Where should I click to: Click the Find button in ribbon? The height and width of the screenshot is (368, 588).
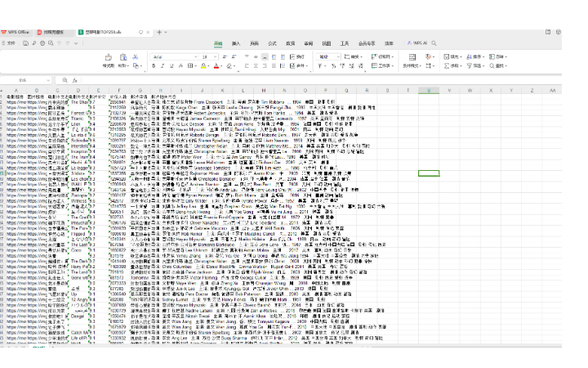click(x=498, y=65)
